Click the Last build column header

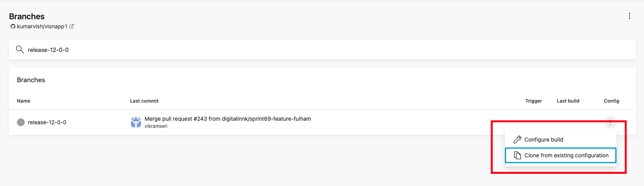click(568, 101)
